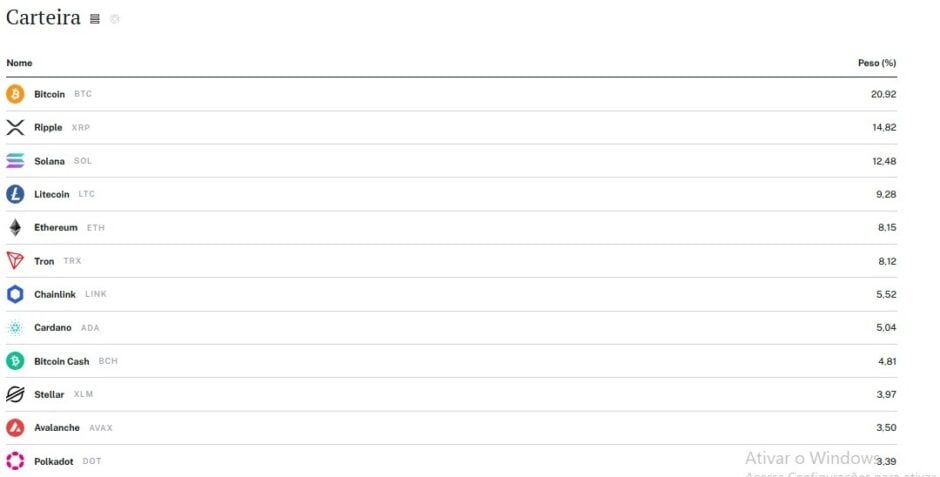Click the Chainlink hexagon icon
Screen dimensions: 940x477
[x=15, y=294]
